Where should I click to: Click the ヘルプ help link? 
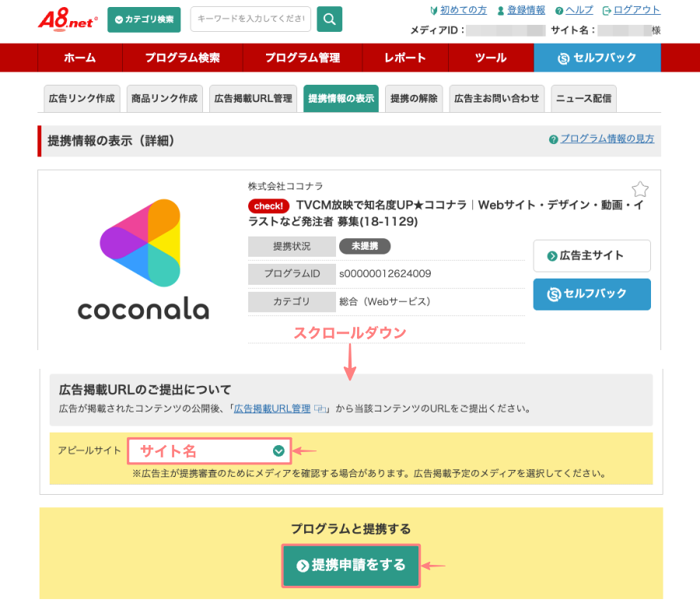click(574, 10)
